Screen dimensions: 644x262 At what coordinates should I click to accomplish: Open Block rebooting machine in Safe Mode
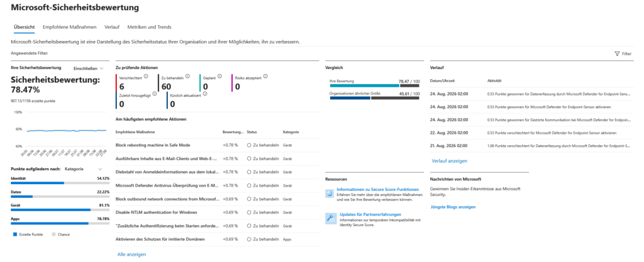(x=153, y=145)
